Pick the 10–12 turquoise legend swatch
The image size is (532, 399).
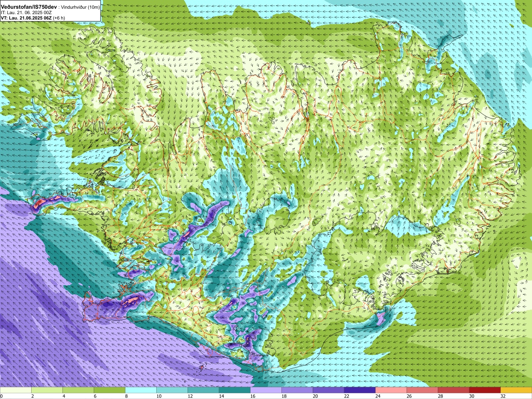point(172,390)
